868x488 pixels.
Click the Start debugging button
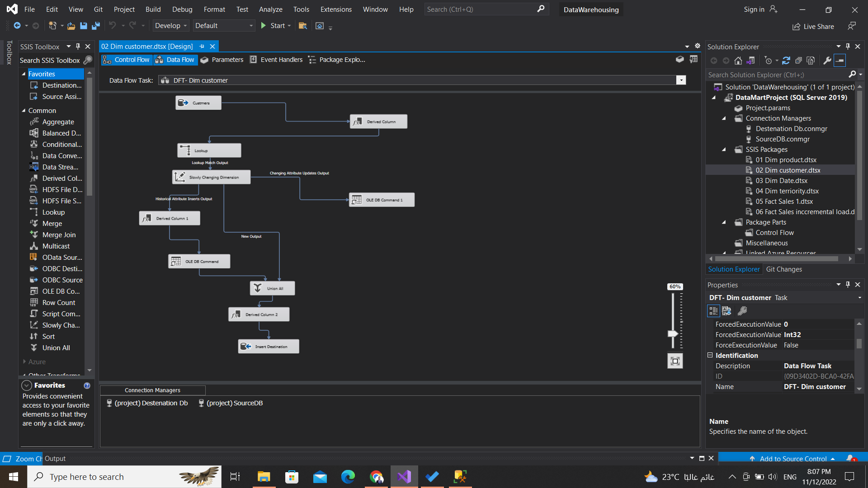(x=273, y=26)
